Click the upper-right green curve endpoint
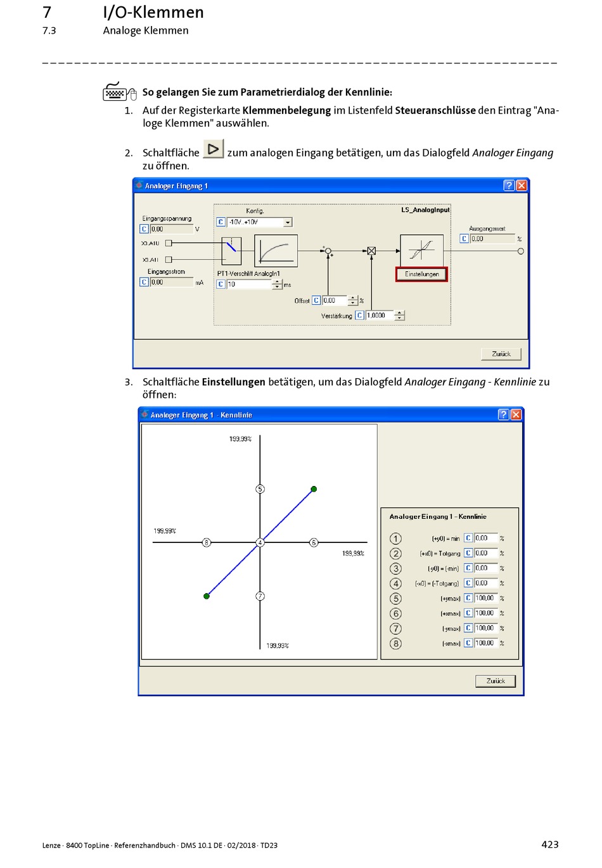This screenshot has width=602, height=868. point(314,489)
